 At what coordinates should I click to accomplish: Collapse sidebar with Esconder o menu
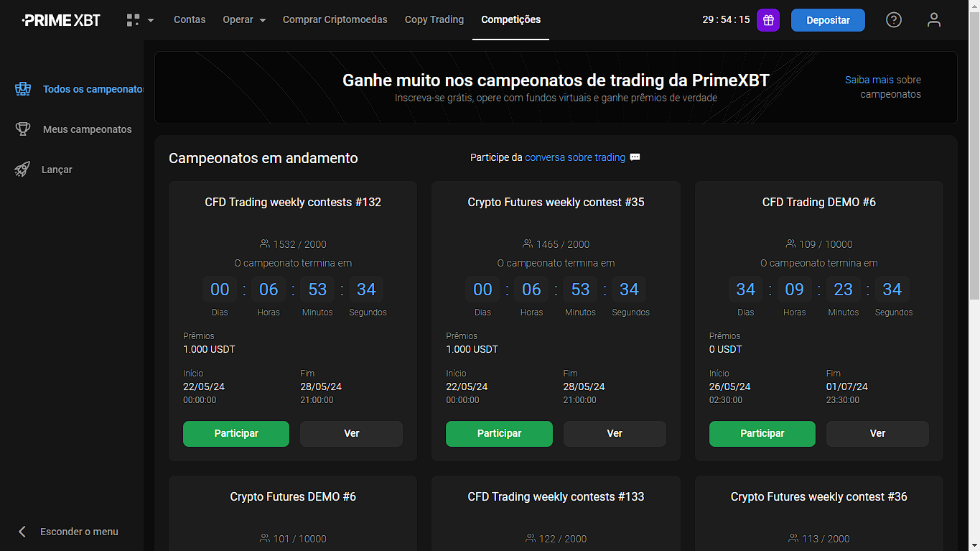(x=68, y=532)
